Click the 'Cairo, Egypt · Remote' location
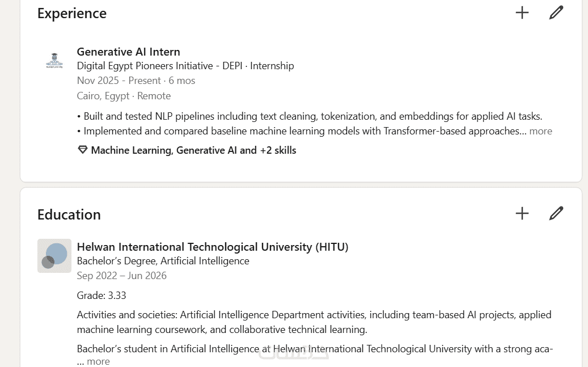This screenshot has height=367, width=588. (x=124, y=96)
